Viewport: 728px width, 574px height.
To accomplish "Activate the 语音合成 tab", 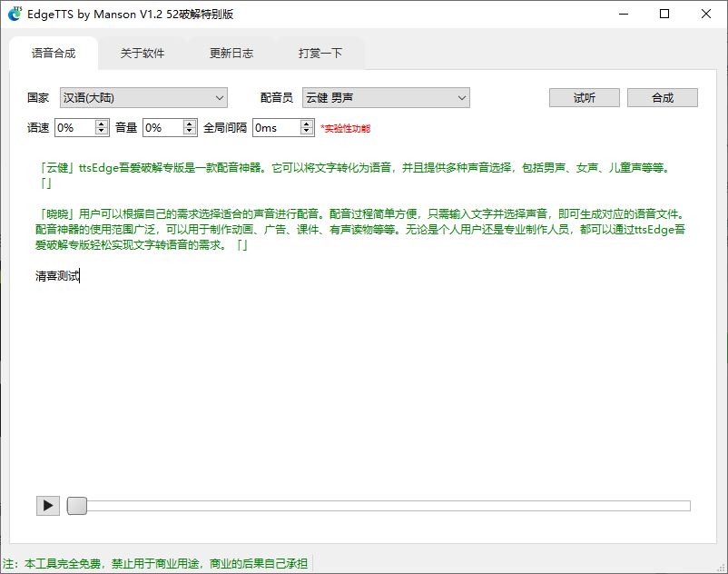I will click(53, 54).
